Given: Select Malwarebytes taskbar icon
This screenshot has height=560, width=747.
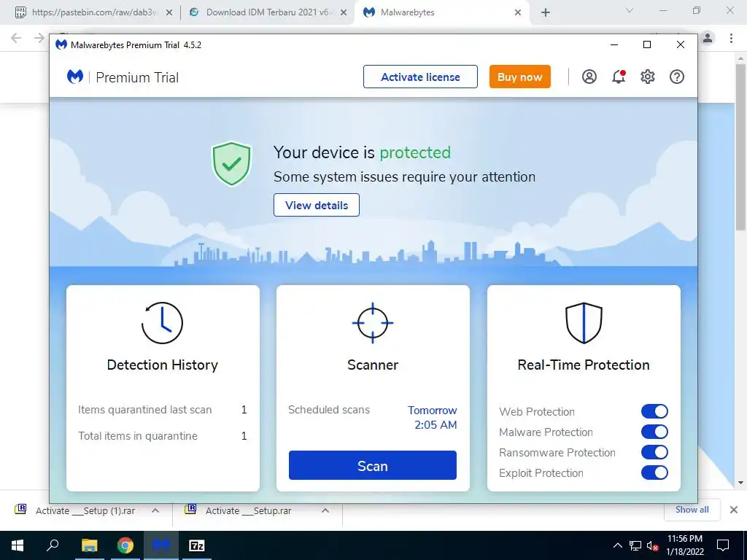Looking at the screenshot, I should (x=161, y=545).
